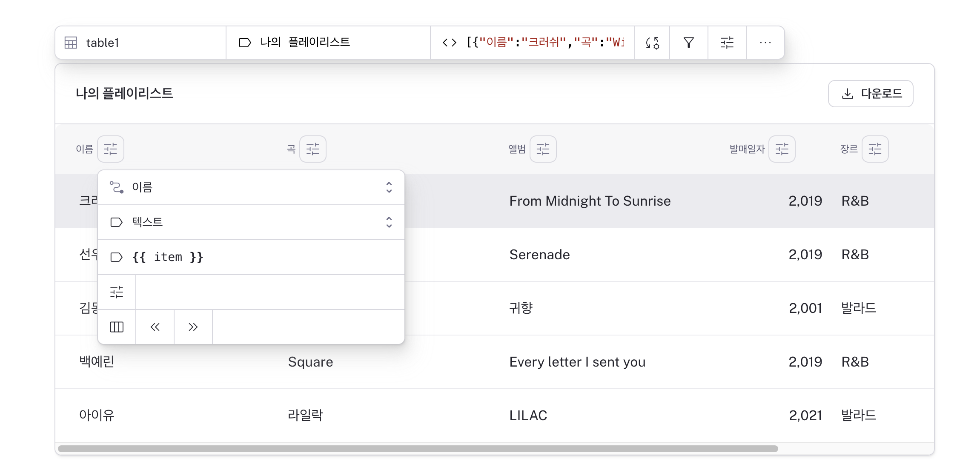This screenshot has width=980, height=476.
Task: Click the 이름 column header label
Action: tap(84, 149)
